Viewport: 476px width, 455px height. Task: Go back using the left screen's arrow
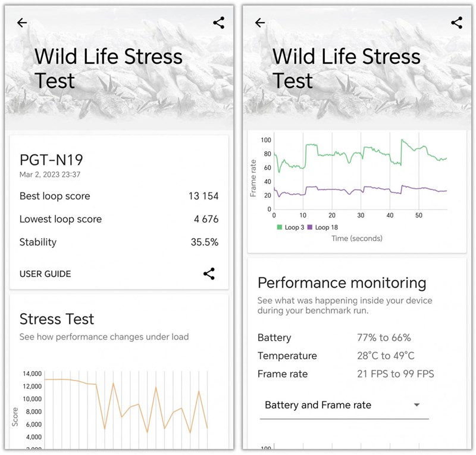22,23
